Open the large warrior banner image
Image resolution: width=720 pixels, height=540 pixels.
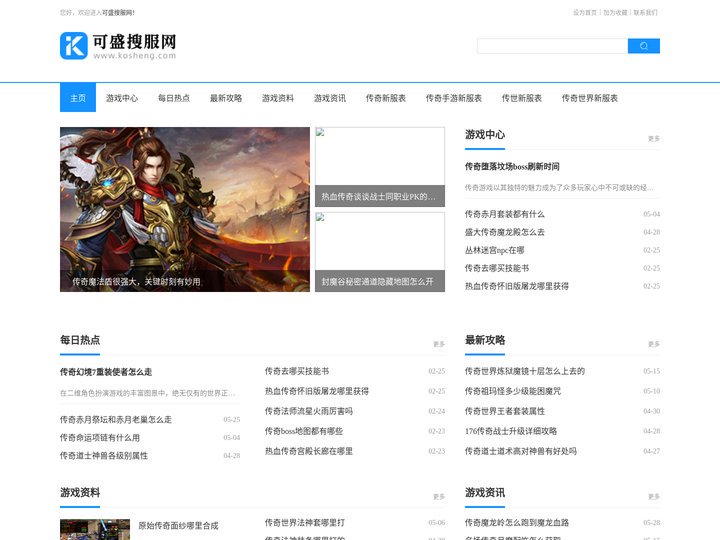tap(185, 209)
